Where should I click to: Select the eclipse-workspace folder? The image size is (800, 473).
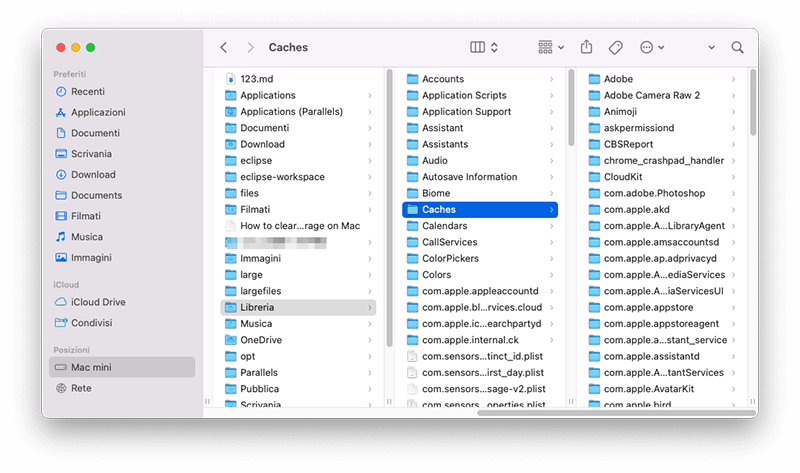[298, 177]
